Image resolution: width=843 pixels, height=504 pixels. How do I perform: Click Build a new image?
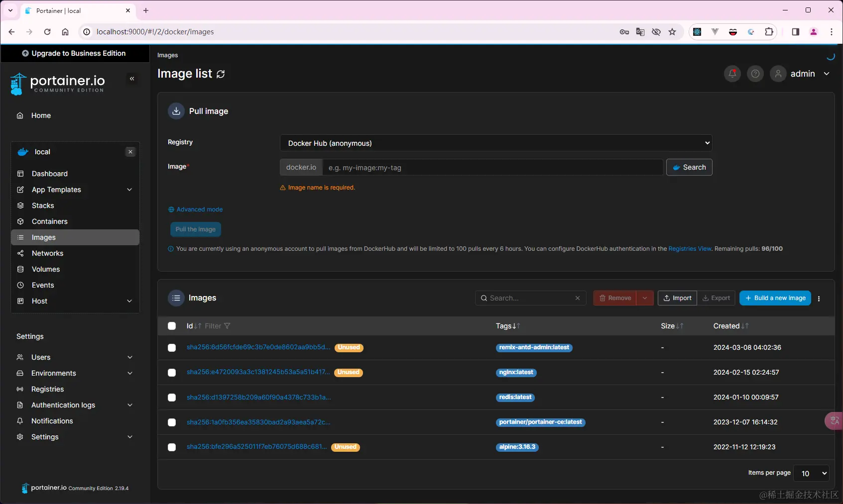point(775,298)
